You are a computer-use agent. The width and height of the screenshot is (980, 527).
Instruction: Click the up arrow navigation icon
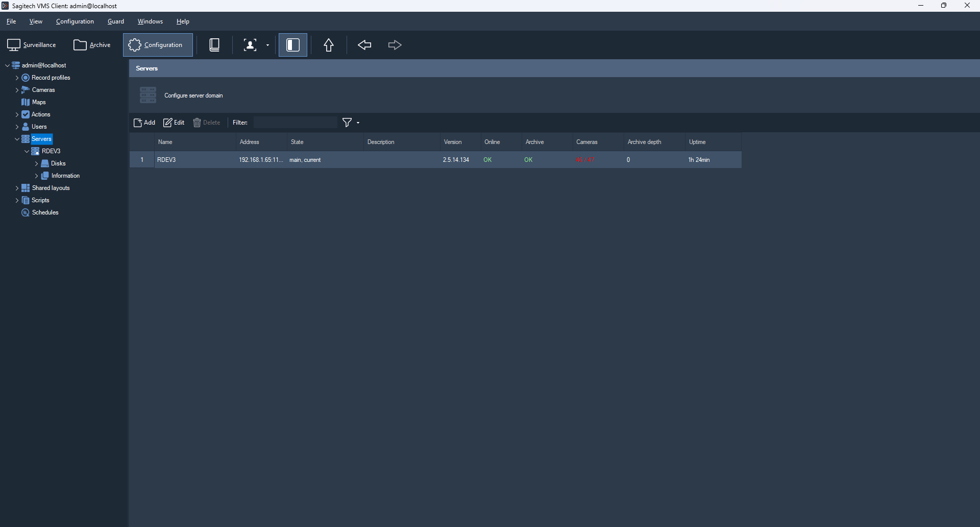(x=329, y=45)
